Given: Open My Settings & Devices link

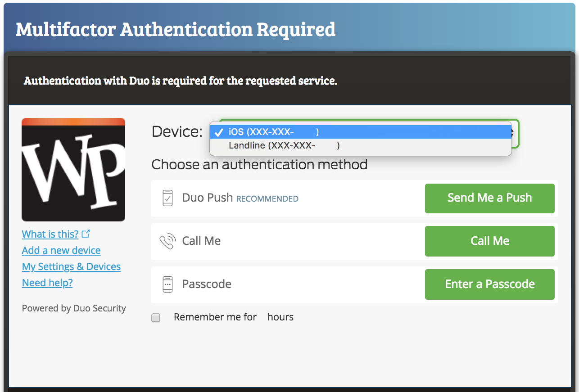Looking at the screenshot, I should (71, 266).
